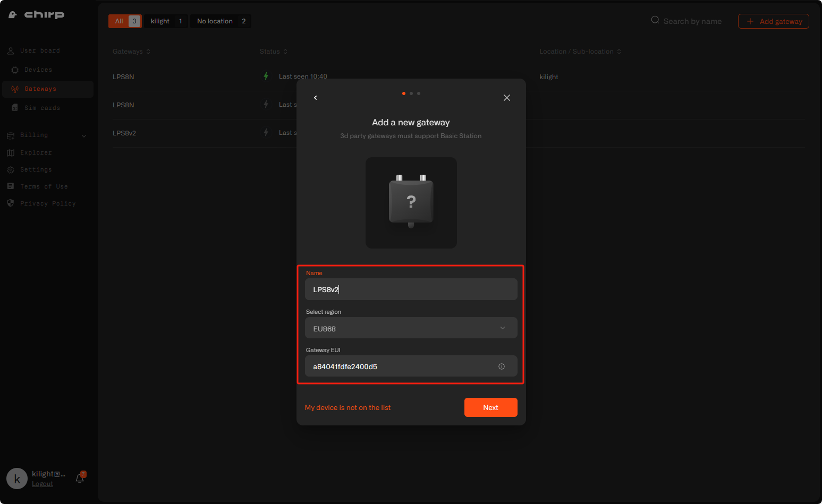Click the Logout link
822x504 pixels.
click(x=43, y=484)
